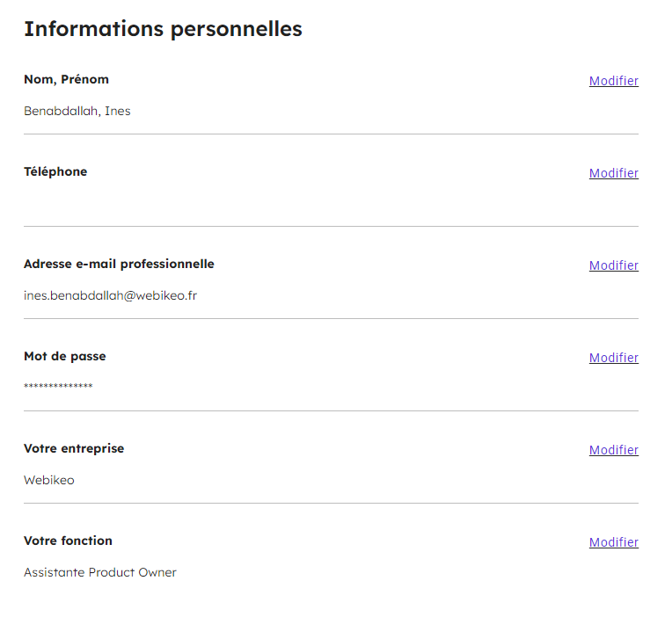
Task: Click the Nom, Prénom label
Action: coord(67,80)
